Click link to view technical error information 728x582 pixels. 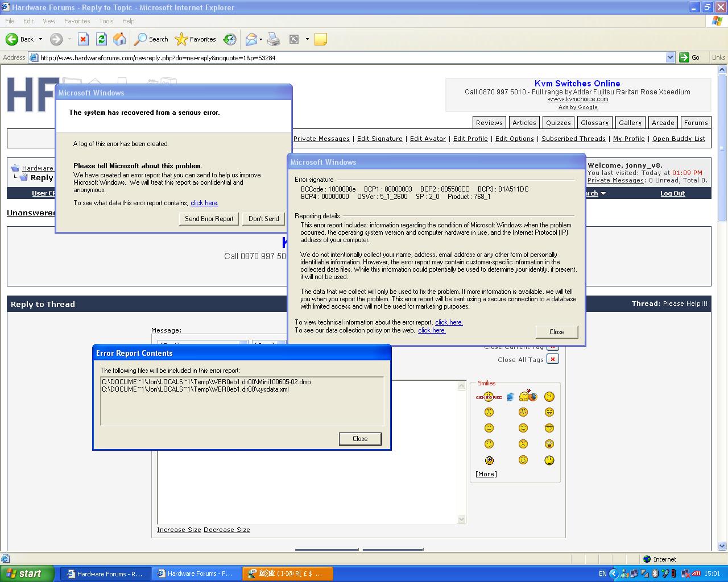click(449, 322)
